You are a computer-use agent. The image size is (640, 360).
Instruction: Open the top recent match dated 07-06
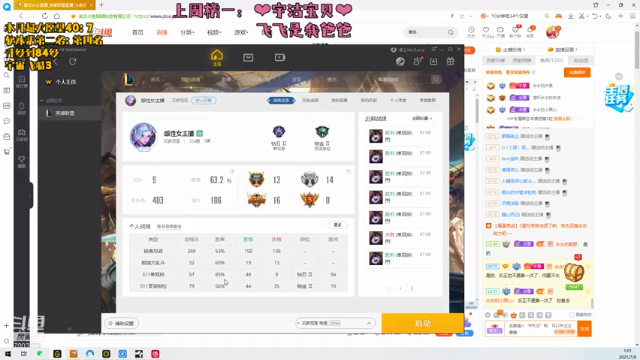point(400,136)
